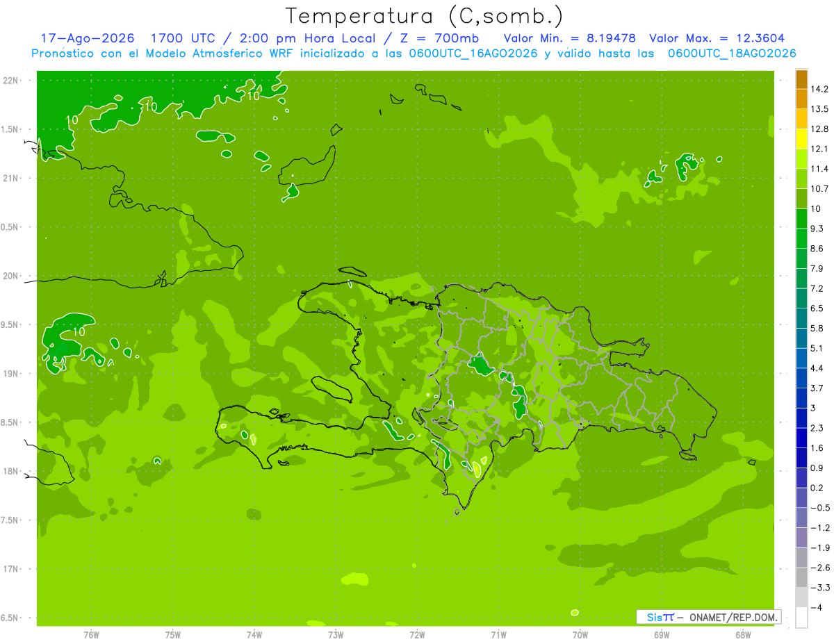Screen dimensions: 834x644
Task: Click the "1700 UTC" time text
Action: tap(183, 38)
